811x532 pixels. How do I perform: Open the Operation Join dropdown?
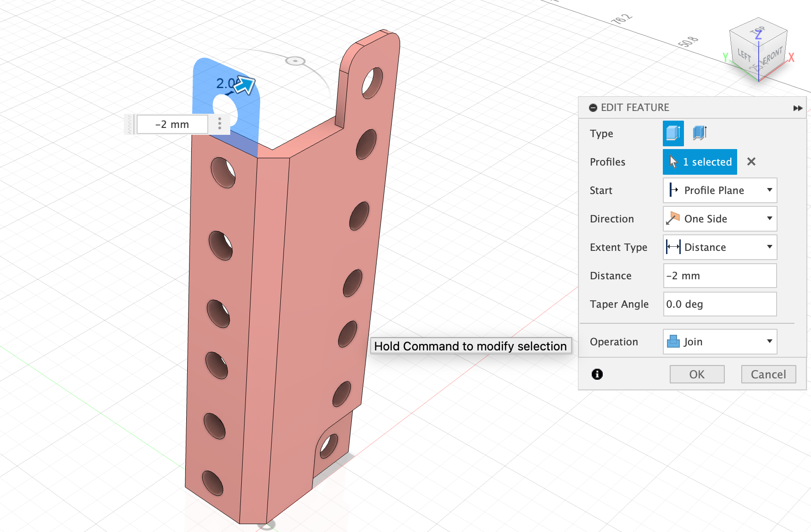[720, 342]
